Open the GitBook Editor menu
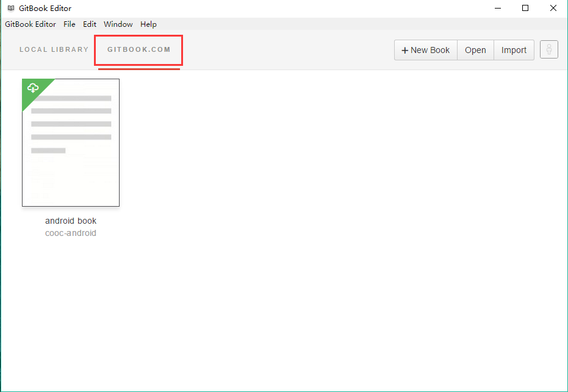 click(31, 24)
